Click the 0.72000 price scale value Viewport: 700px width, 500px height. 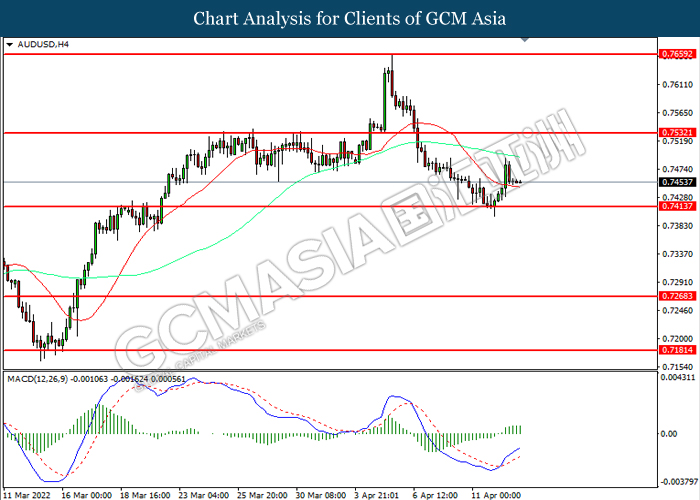(678, 339)
